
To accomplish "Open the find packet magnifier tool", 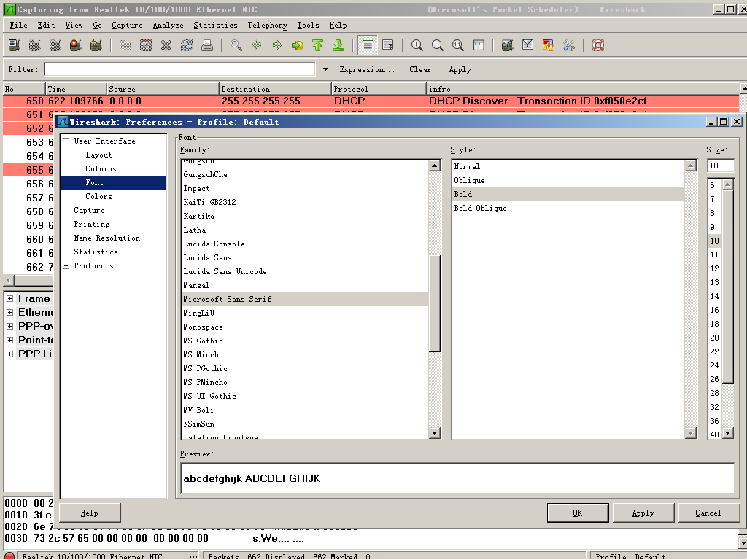I will (x=236, y=45).
